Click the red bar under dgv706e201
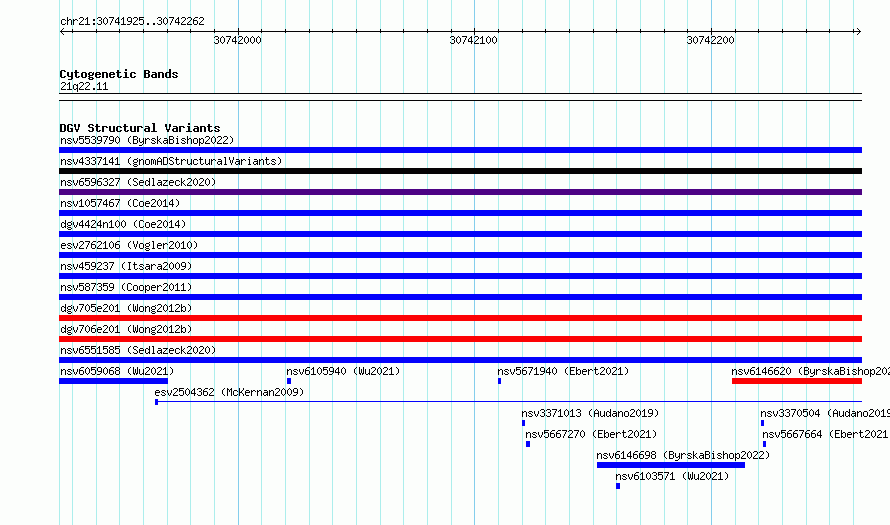Image resolution: width=890 pixels, height=525 pixels. pos(460,339)
